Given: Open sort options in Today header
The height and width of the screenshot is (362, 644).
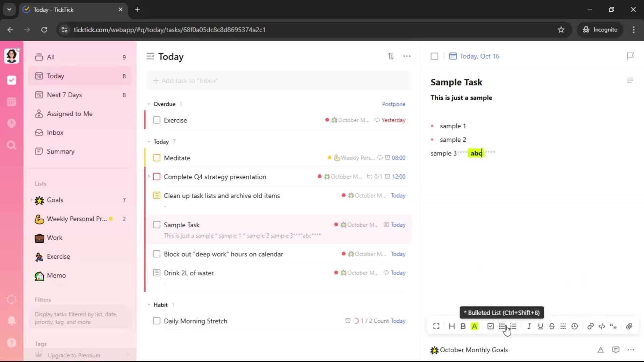Looking at the screenshot, I should tap(391, 56).
